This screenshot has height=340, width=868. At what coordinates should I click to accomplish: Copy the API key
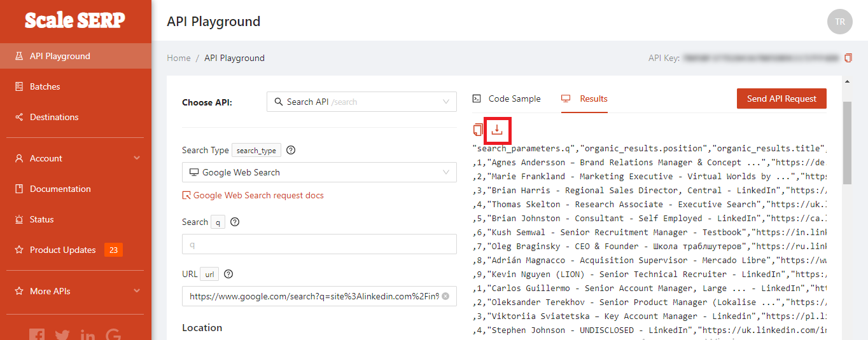[848, 58]
